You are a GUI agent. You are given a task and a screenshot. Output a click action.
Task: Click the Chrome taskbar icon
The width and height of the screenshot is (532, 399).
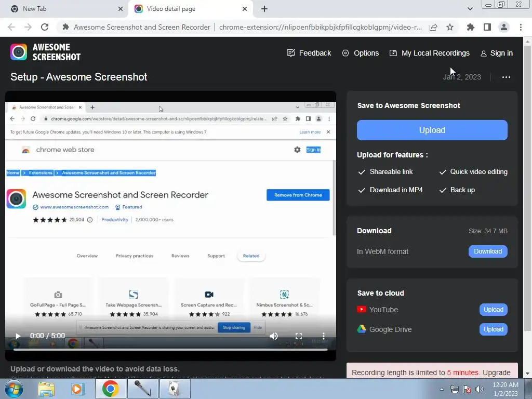point(111,389)
